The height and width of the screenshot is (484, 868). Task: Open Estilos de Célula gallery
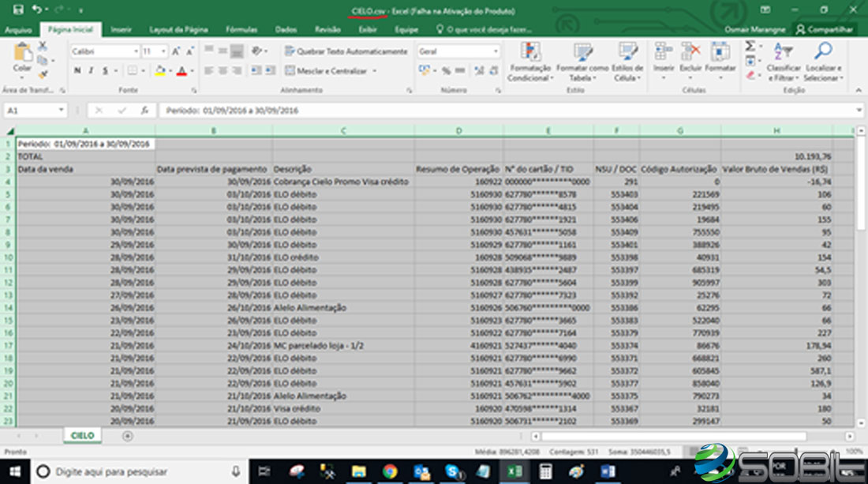point(627,62)
